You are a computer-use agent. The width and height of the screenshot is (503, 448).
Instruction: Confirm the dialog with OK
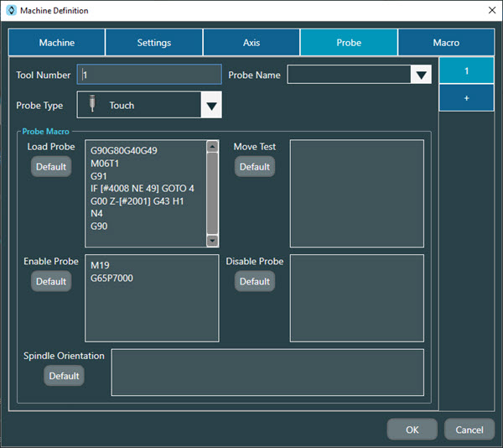[412, 430]
